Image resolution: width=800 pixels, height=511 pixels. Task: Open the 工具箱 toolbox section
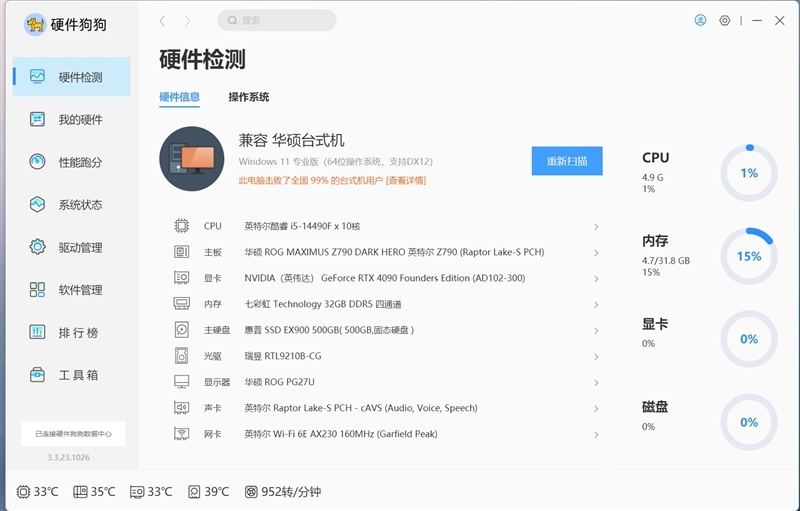(x=71, y=375)
